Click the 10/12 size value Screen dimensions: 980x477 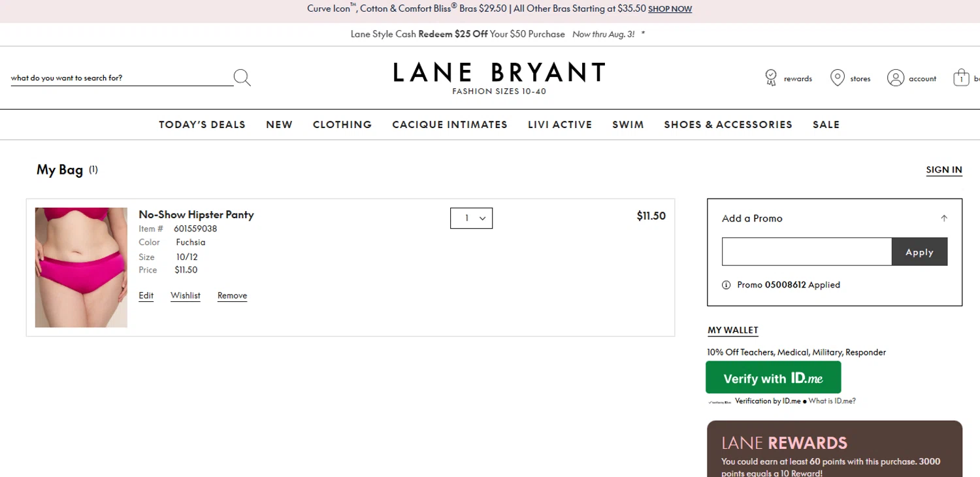tap(187, 257)
